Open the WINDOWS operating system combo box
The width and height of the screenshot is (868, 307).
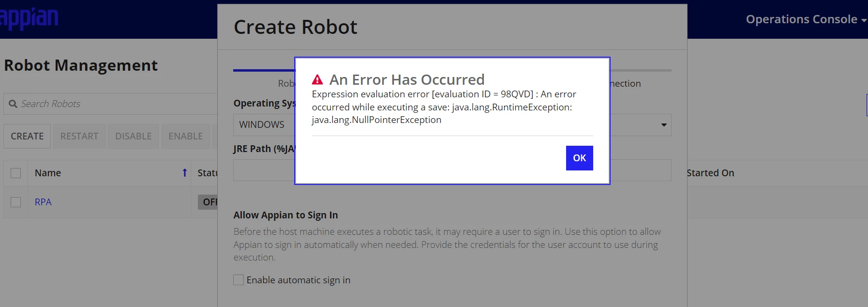point(452,125)
